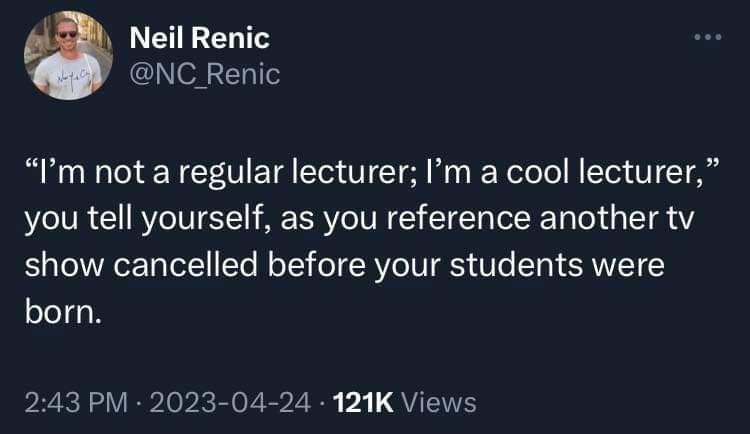Select the 2023-04-24 date text
This screenshot has width=750, height=434.
pyautogui.click(x=231, y=402)
